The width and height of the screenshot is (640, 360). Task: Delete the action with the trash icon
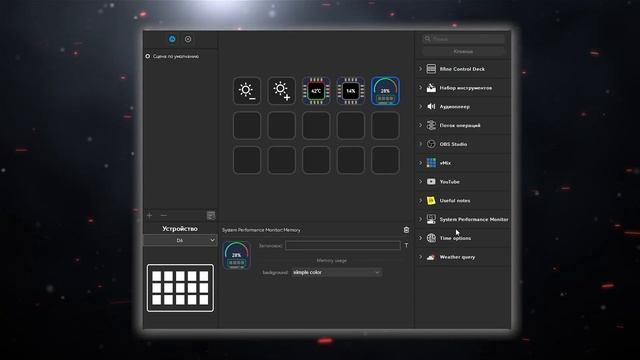point(406,230)
